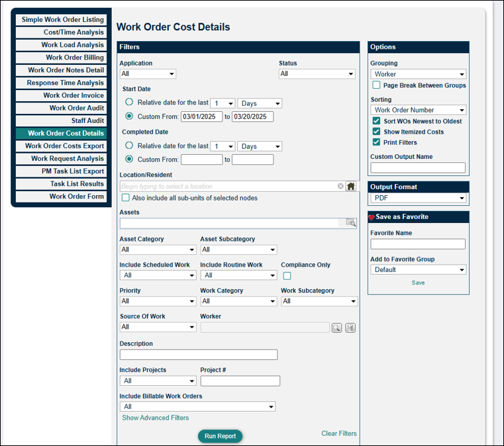Viewport: 504px width, 446px height.
Task: Select Work Request Analysis report
Action: tap(61, 159)
